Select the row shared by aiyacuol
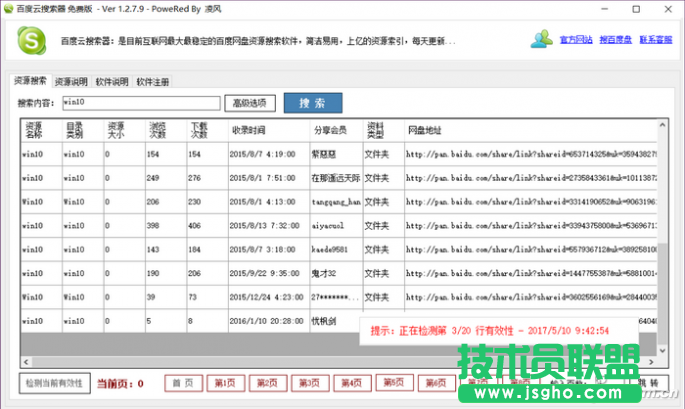This screenshot has height=409, width=685. 339,225
